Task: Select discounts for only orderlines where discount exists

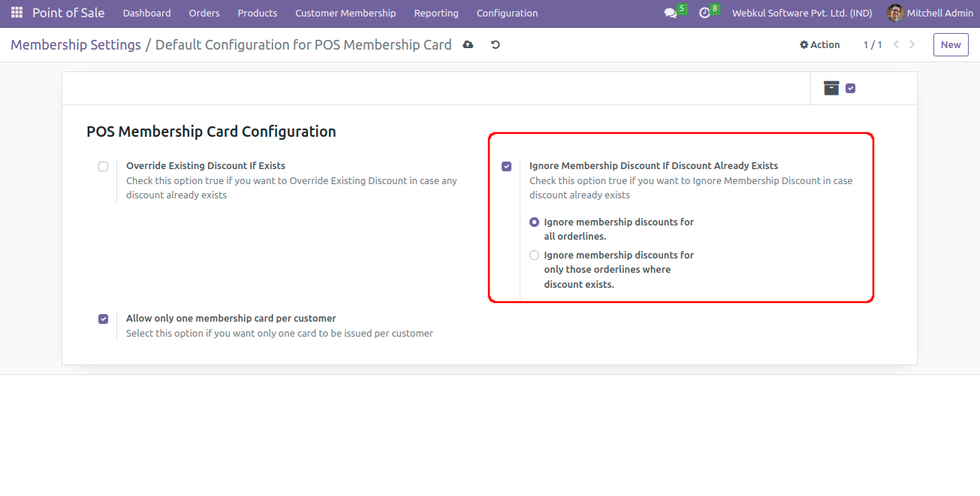Action: click(x=535, y=256)
